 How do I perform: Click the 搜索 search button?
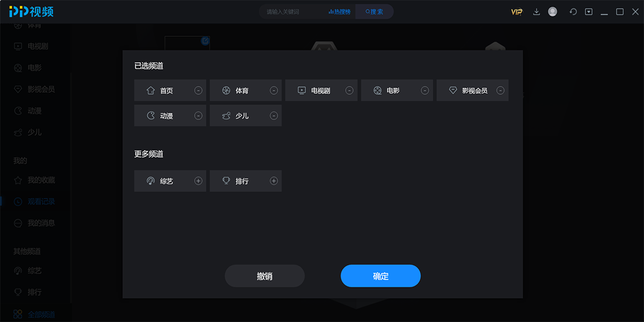point(374,12)
